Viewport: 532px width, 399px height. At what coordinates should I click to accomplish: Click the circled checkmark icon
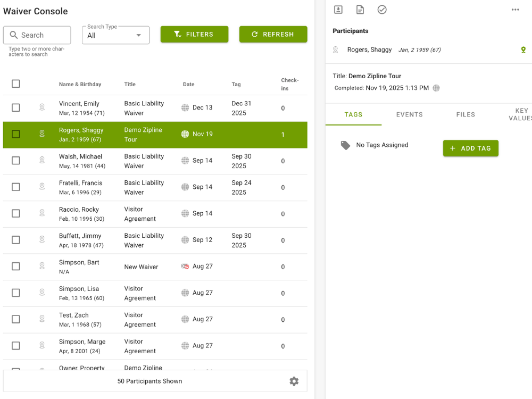(x=382, y=10)
